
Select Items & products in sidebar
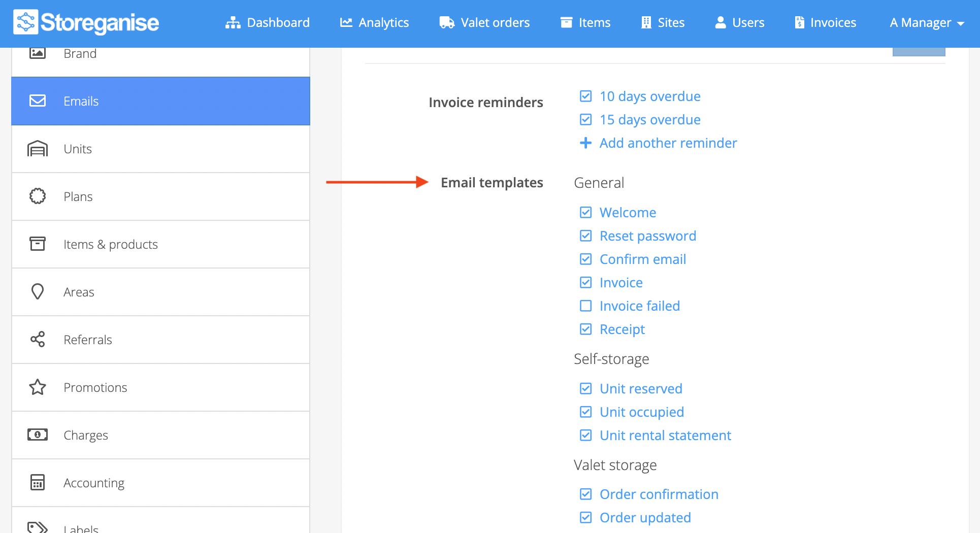click(160, 244)
